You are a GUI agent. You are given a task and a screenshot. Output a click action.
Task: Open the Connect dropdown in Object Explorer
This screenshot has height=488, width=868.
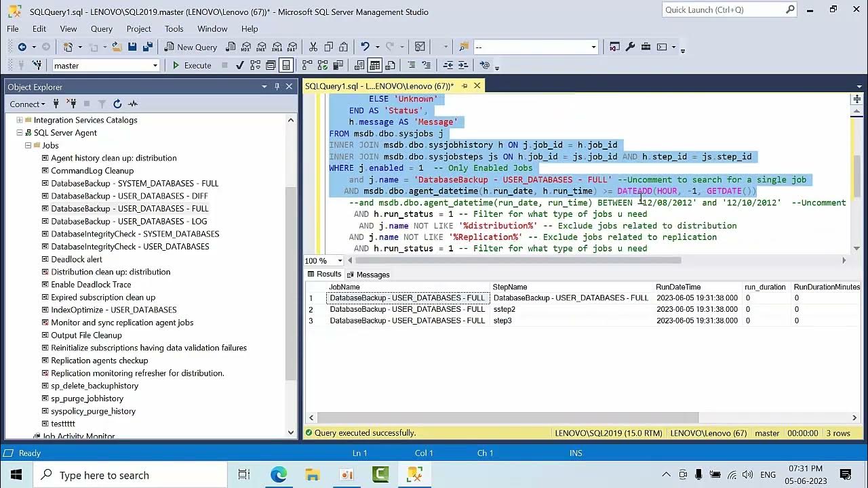[x=28, y=104]
